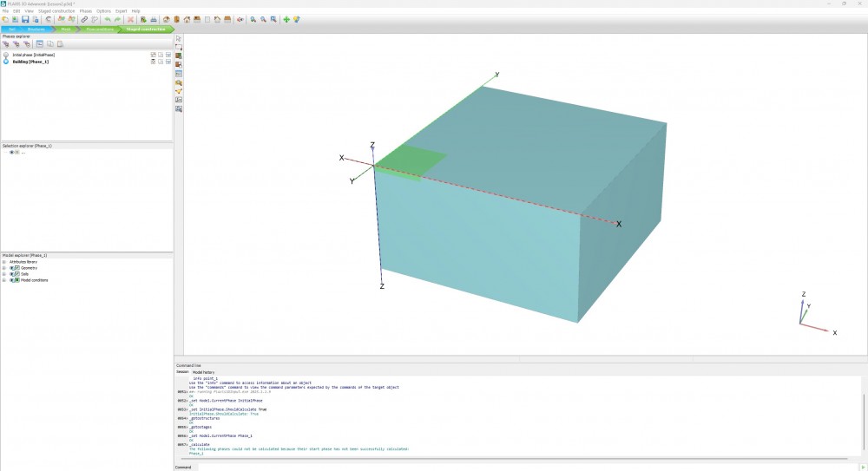Viewport: 868px width, 471px height.
Task: Expand the Attributes library tree node
Action: 4,262
